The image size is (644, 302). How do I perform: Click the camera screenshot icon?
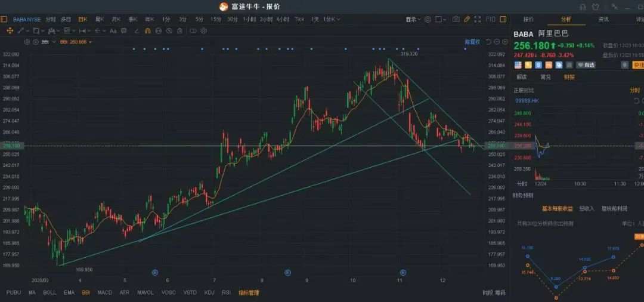click(x=456, y=19)
